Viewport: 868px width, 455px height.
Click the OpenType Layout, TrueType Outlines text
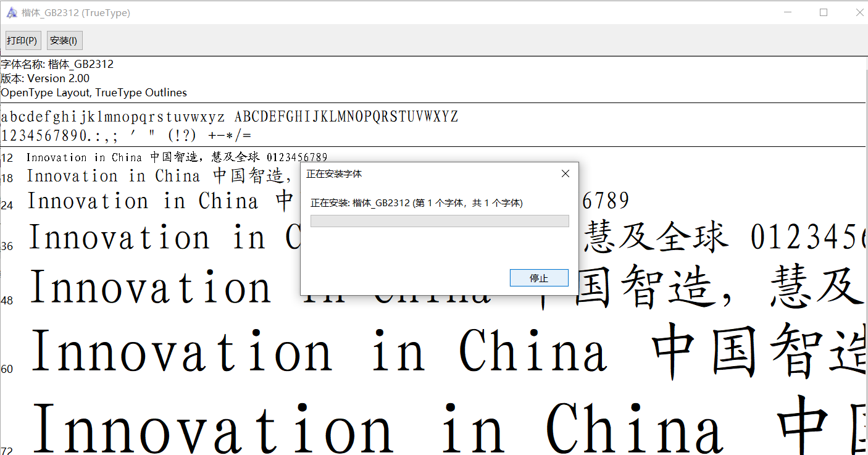[94, 93]
